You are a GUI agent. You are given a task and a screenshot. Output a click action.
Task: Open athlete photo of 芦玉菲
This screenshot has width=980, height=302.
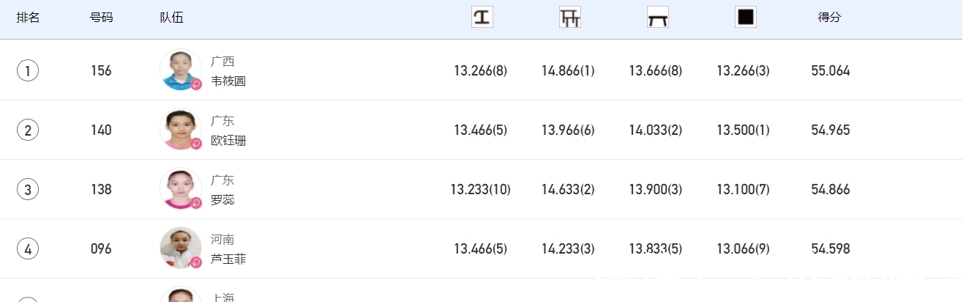point(180,248)
